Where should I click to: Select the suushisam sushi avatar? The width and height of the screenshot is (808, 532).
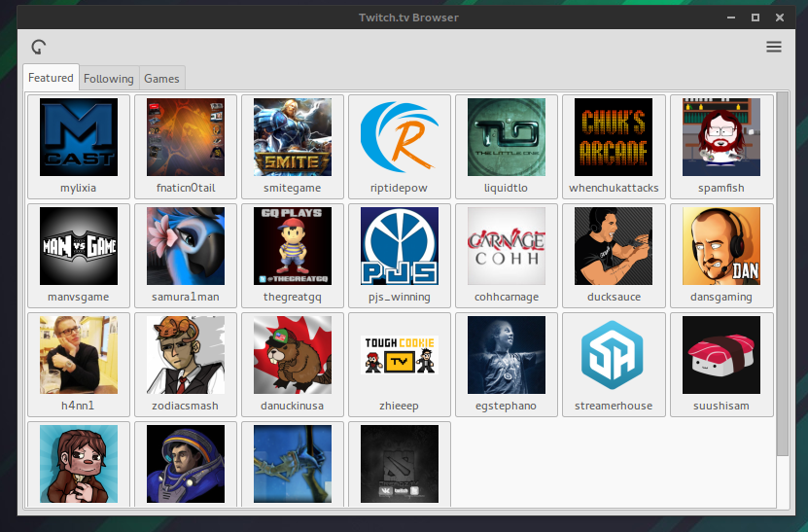pos(721,355)
